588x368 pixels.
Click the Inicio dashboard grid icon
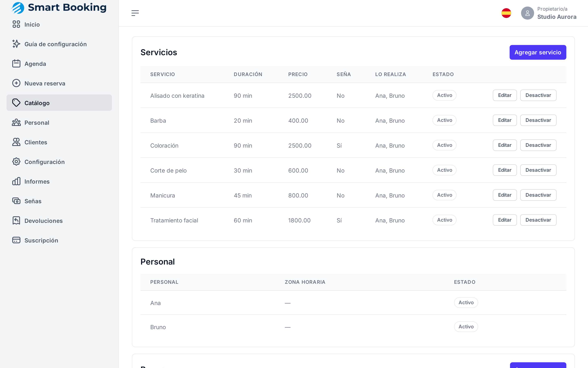pyautogui.click(x=16, y=24)
